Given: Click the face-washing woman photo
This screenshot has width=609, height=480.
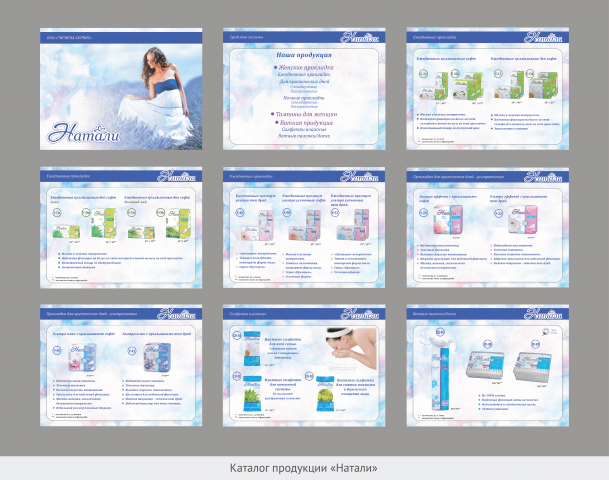Looking at the screenshot, I should (351, 349).
